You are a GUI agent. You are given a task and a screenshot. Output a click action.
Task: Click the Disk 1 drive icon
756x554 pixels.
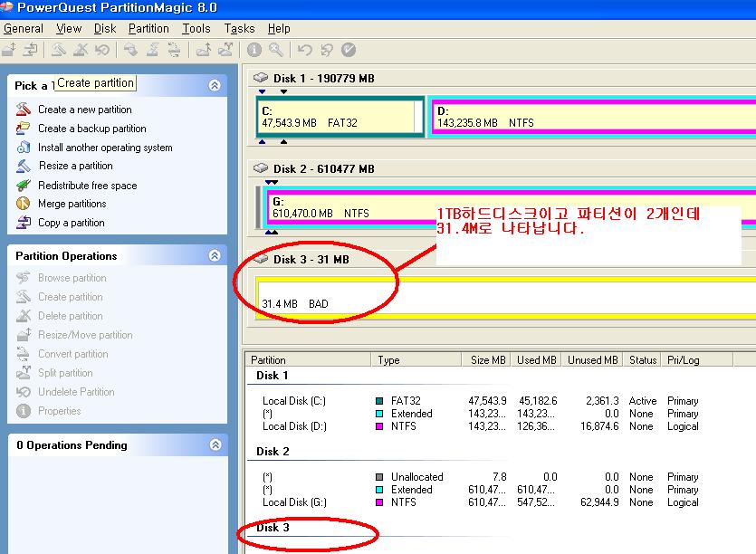261,78
